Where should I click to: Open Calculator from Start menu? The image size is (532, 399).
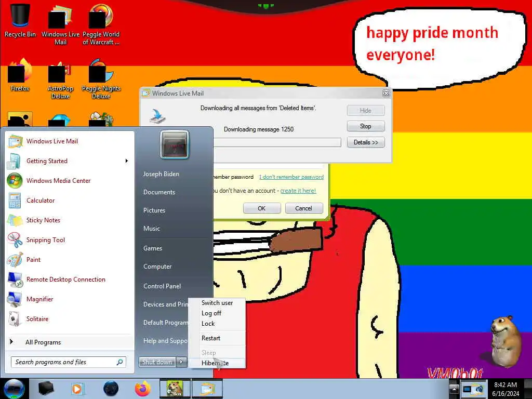[x=70, y=200]
